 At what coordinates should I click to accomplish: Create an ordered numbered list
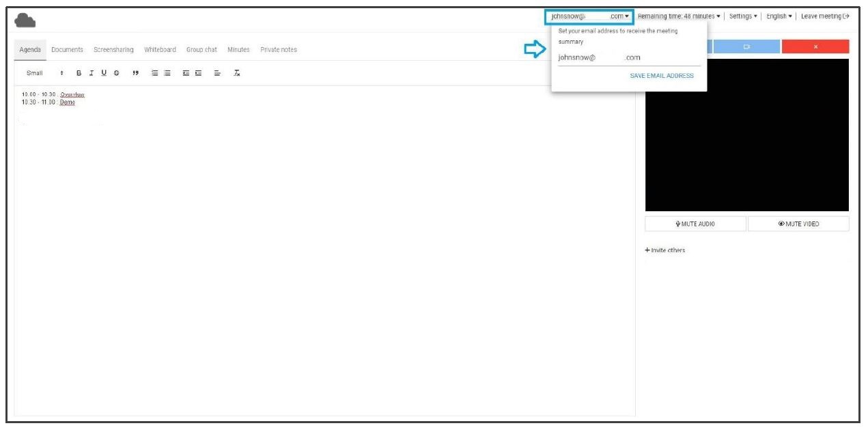tap(154, 73)
